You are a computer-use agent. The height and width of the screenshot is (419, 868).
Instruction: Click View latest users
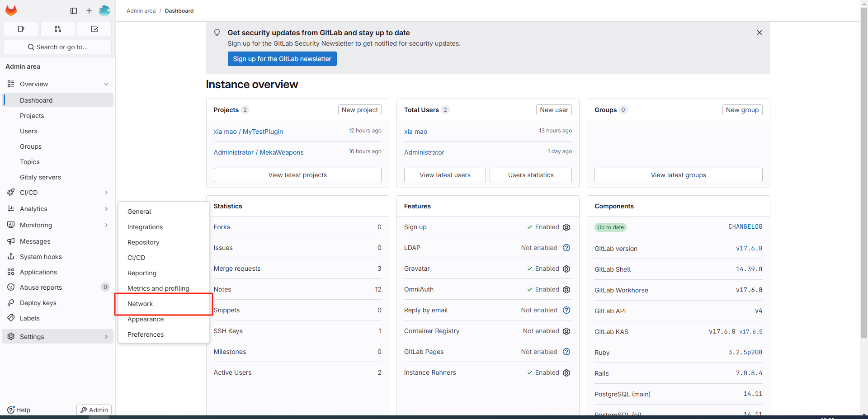click(445, 175)
